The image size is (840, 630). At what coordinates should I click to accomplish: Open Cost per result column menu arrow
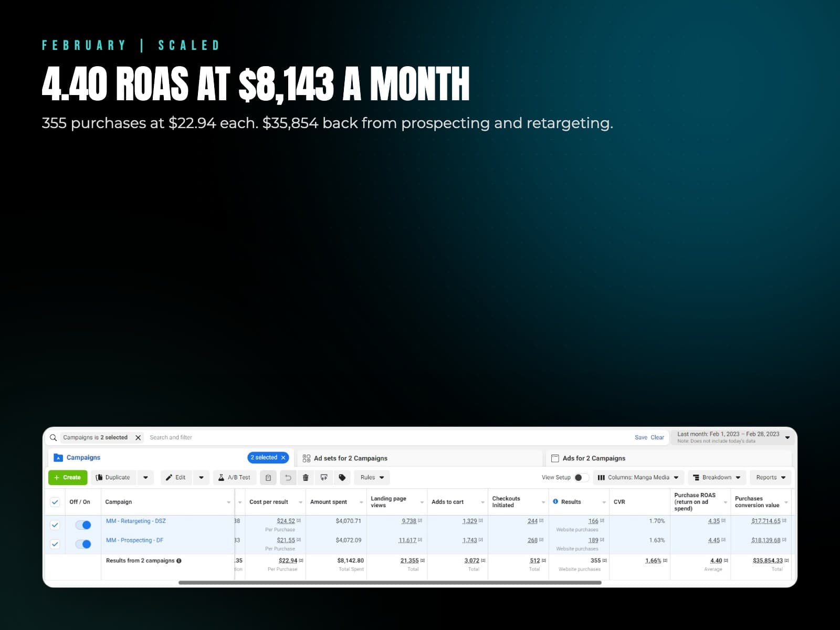(x=300, y=502)
